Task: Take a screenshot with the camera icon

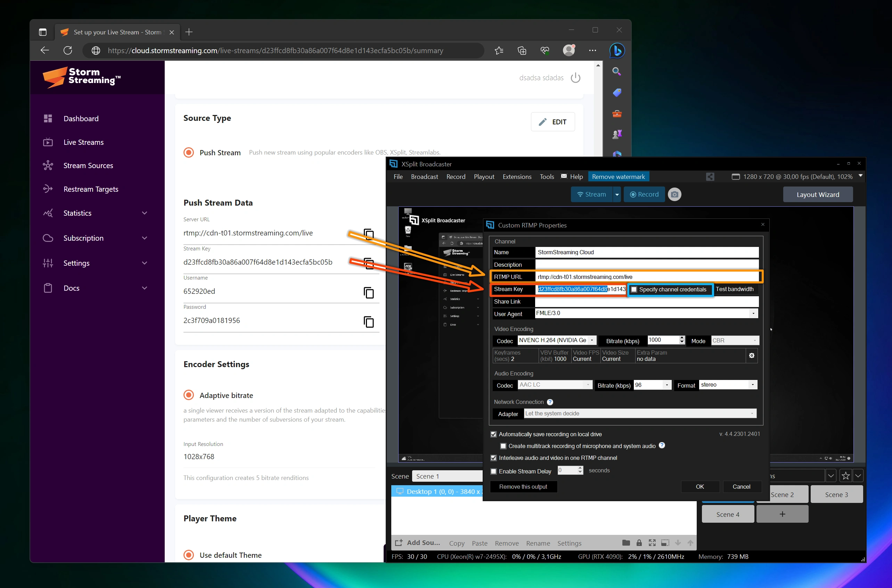Action: tap(675, 194)
